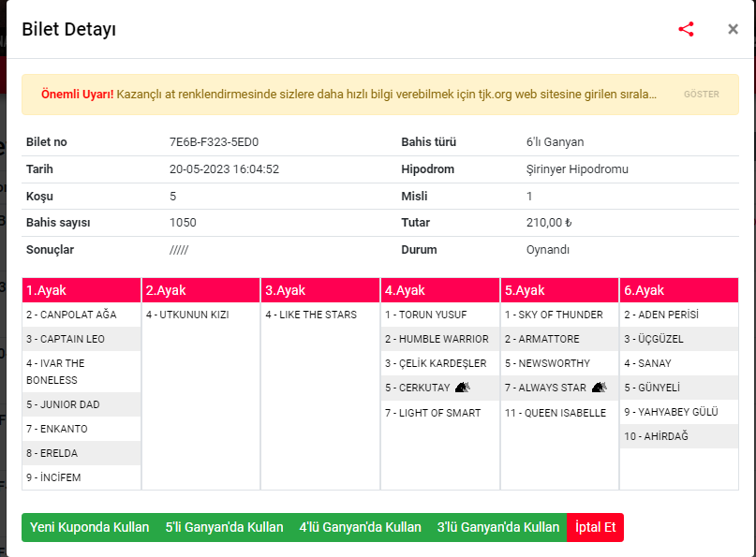Click the horse icon beside ALWAYS STAR
This screenshot has height=557, width=756.
click(599, 388)
